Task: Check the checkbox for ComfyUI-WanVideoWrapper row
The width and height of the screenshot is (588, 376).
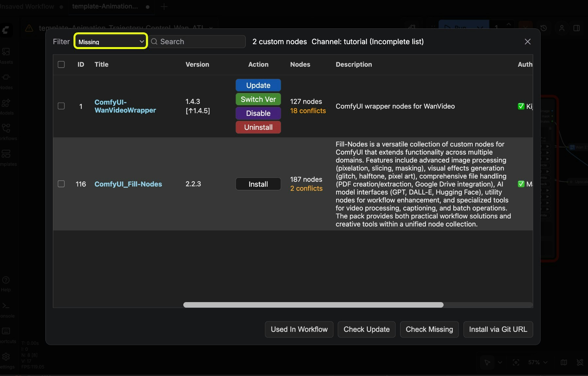Action: point(61,106)
